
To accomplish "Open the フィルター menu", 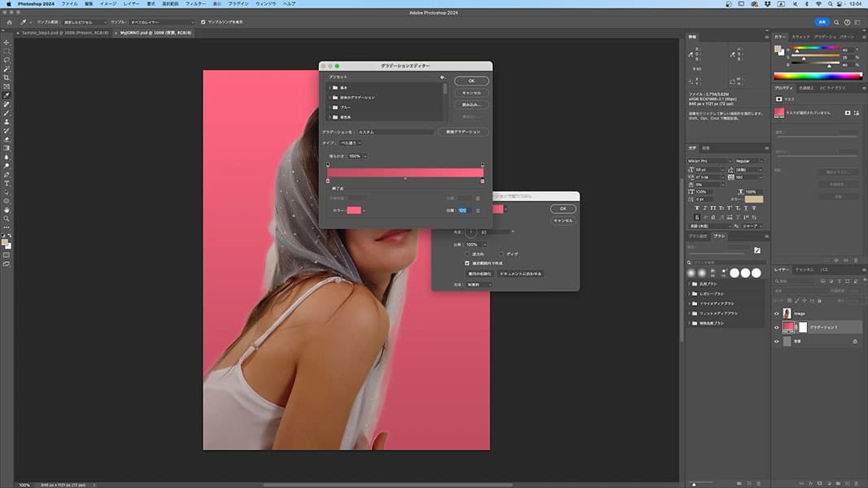I will click(x=195, y=4).
